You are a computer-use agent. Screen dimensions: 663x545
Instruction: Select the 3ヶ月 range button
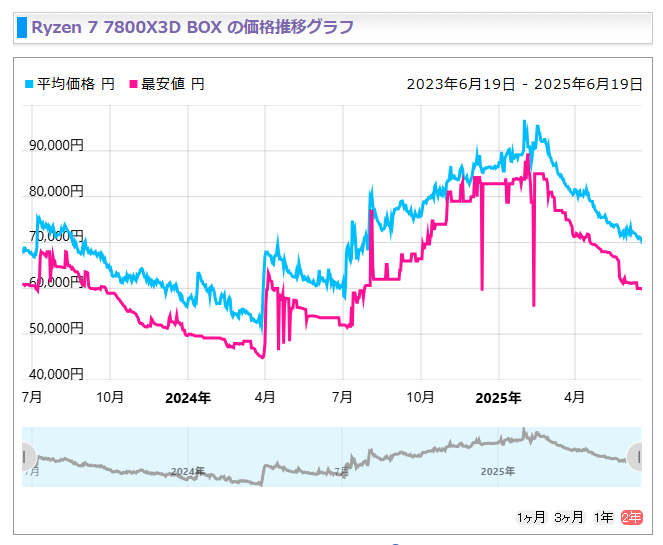(569, 517)
